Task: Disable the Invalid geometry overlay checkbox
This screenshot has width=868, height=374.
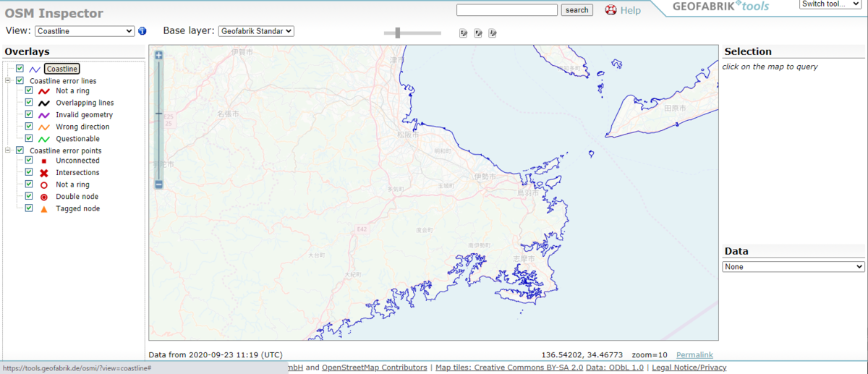Action: 29,115
